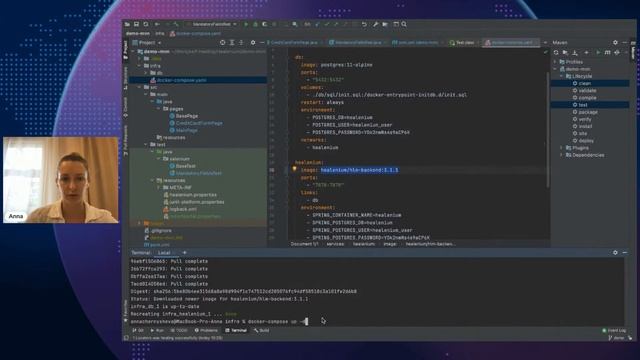Open the Event Log button
This screenshot has height=360, width=640.
tap(614, 331)
